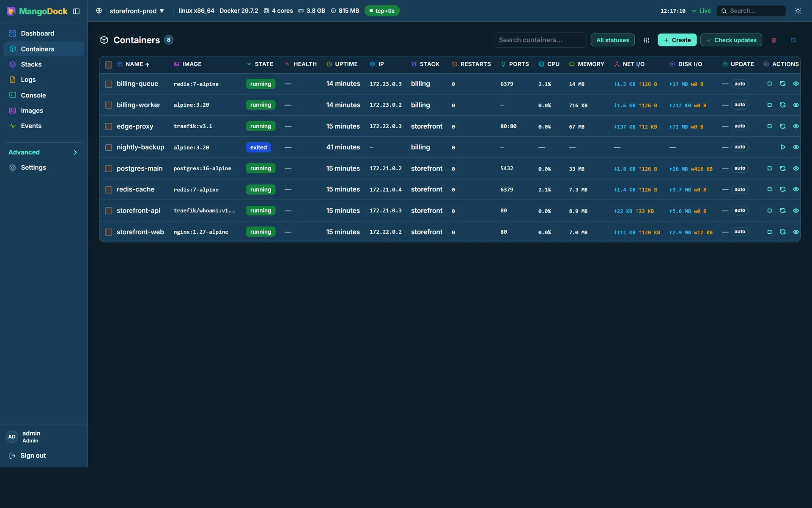Sort by the UPTIME column header

click(342, 64)
